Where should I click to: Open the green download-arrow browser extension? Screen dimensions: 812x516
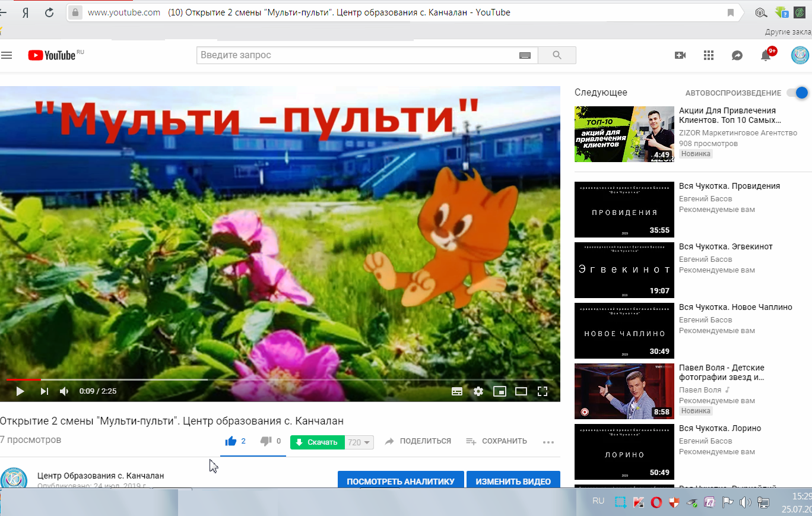point(782,12)
